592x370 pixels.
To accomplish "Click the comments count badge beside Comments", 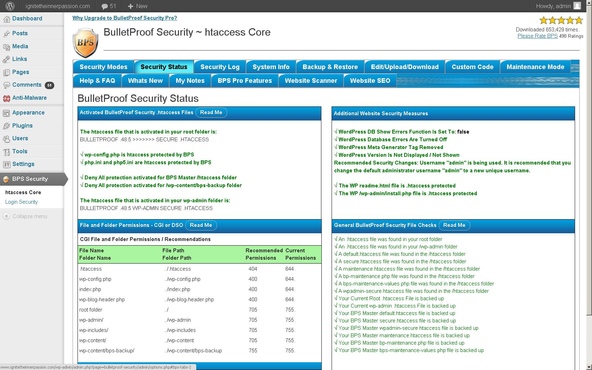I will tap(49, 85).
